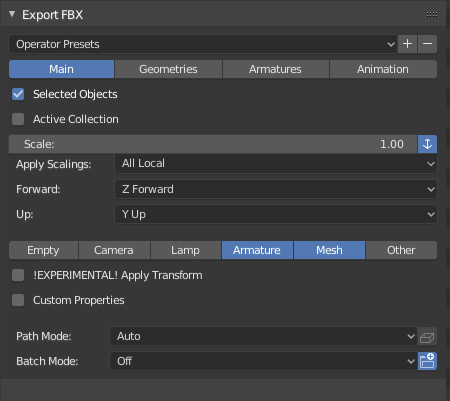Enable the Custom Properties checkbox
This screenshot has height=401, width=450.
click(x=18, y=300)
